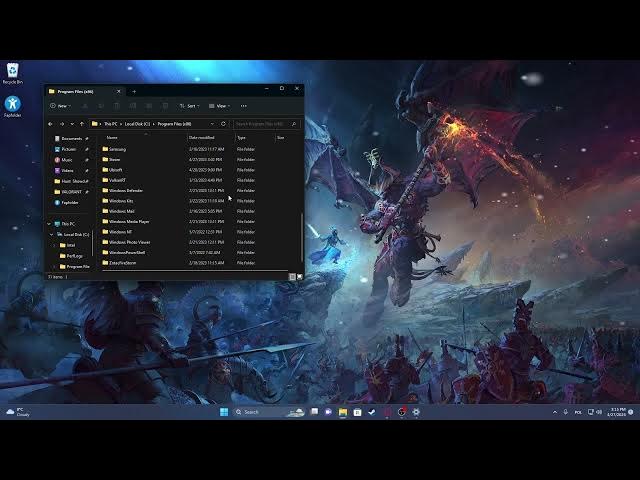Click the Local Disk (C:) breadcrumb
This screenshot has width=640, height=480.
139,124
